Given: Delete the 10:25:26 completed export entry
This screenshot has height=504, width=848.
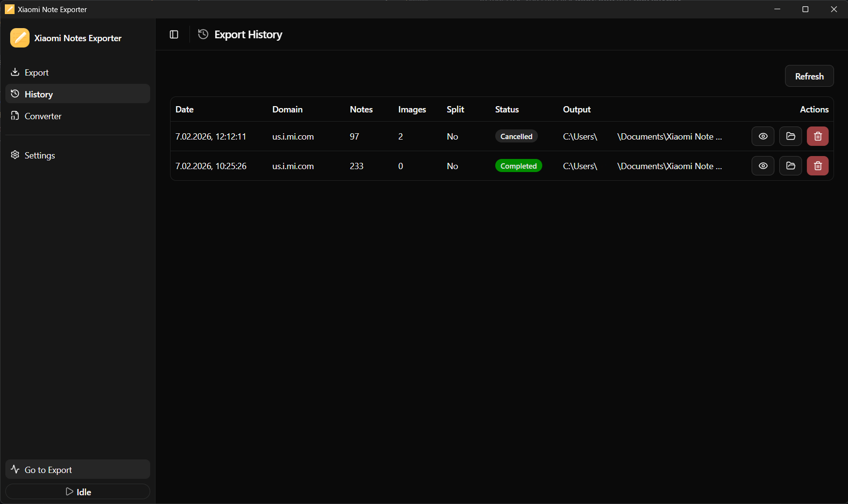Looking at the screenshot, I should [x=817, y=166].
